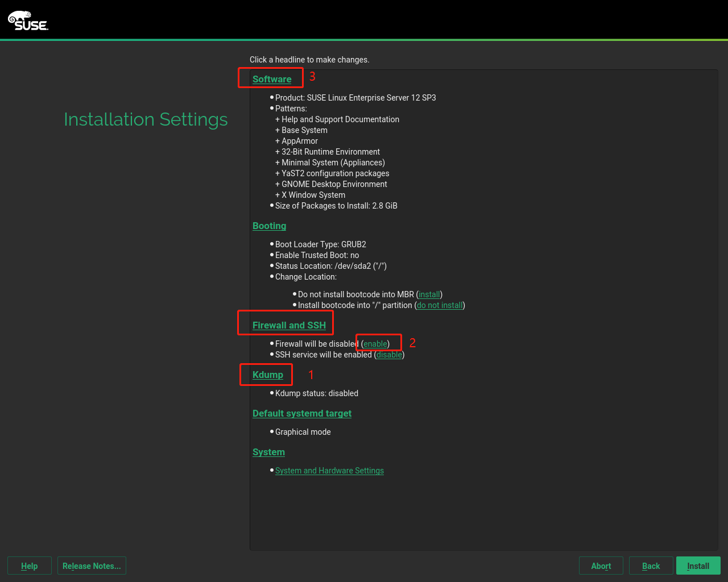The width and height of the screenshot is (728, 582).
Task: Click install link for MBR bootcode
Action: pos(429,294)
